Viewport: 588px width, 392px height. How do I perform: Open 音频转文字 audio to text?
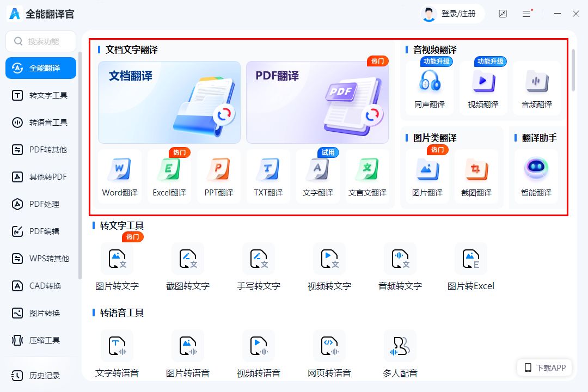coord(400,267)
